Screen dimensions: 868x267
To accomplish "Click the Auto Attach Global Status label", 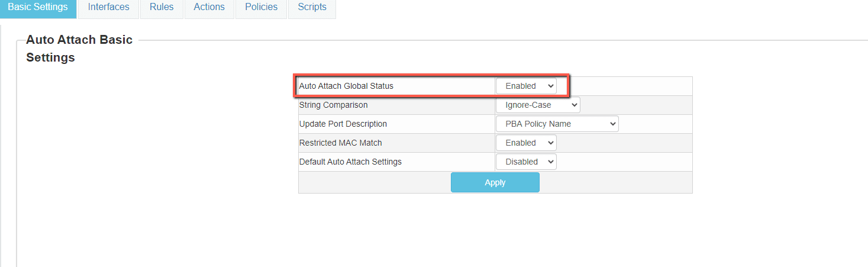I will 346,86.
